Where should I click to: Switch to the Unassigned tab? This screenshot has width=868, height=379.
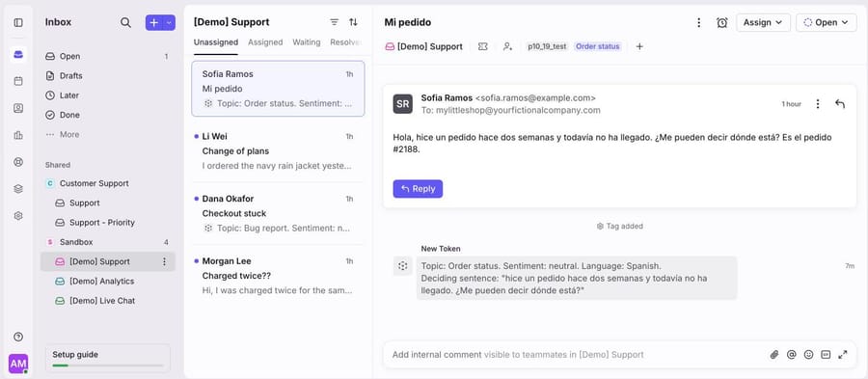click(x=216, y=42)
